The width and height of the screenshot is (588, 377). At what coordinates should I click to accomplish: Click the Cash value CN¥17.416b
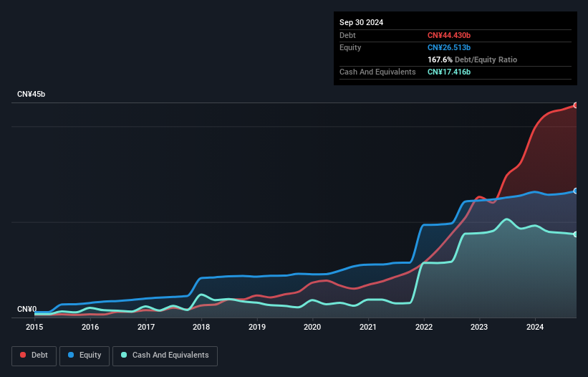[449, 72]
